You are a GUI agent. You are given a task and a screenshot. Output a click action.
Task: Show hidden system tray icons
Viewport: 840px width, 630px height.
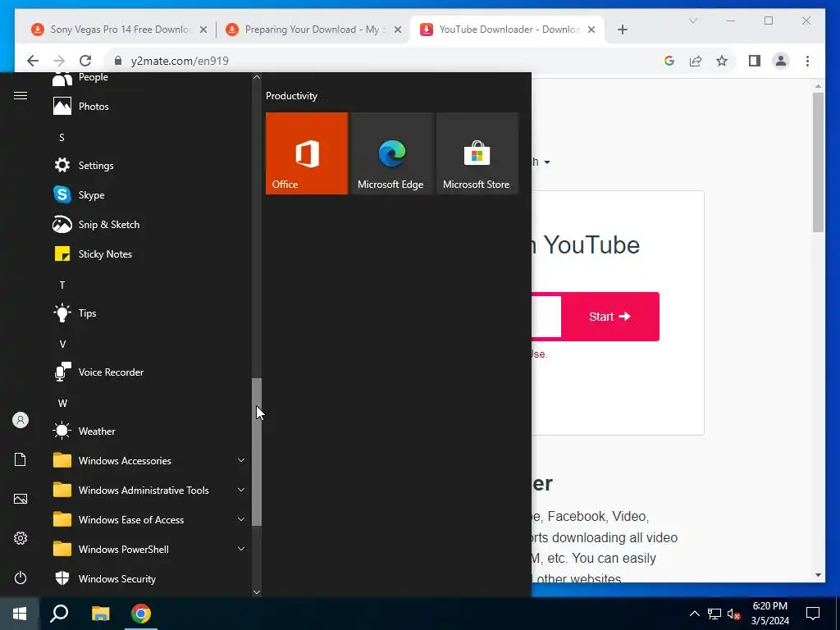[694, 614]
